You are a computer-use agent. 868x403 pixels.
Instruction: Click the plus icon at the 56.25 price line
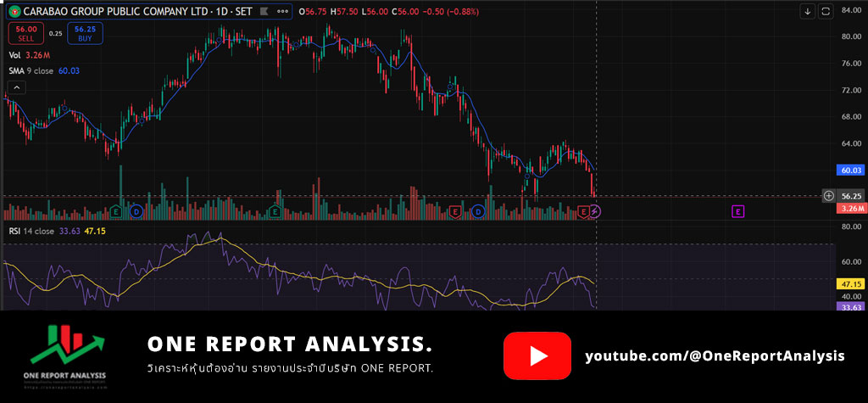coord(828,196)
